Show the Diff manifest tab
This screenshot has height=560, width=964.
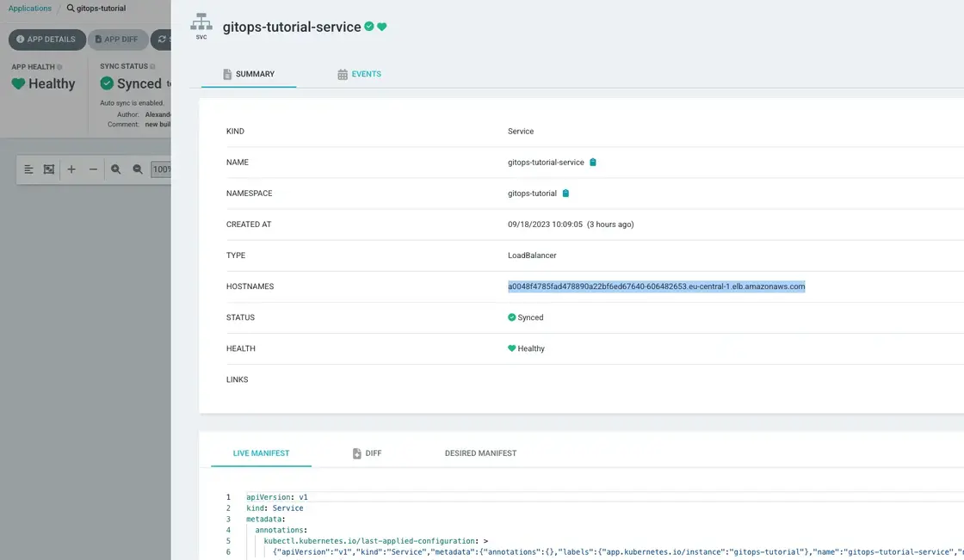point(367,453)
